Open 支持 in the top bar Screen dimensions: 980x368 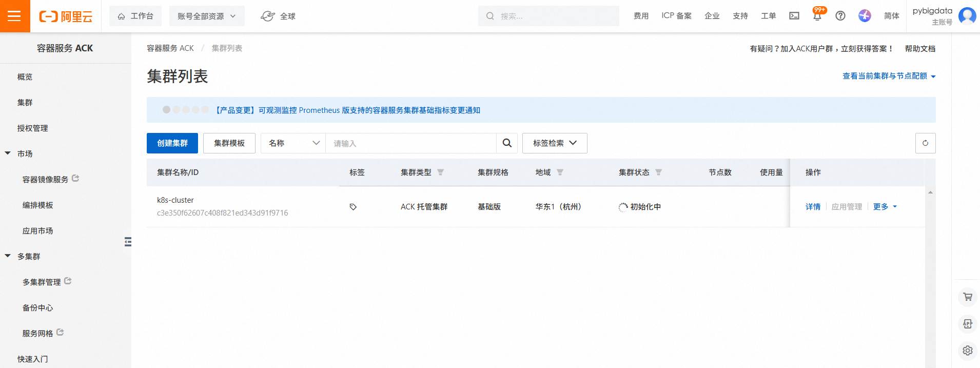coord(740,16)
